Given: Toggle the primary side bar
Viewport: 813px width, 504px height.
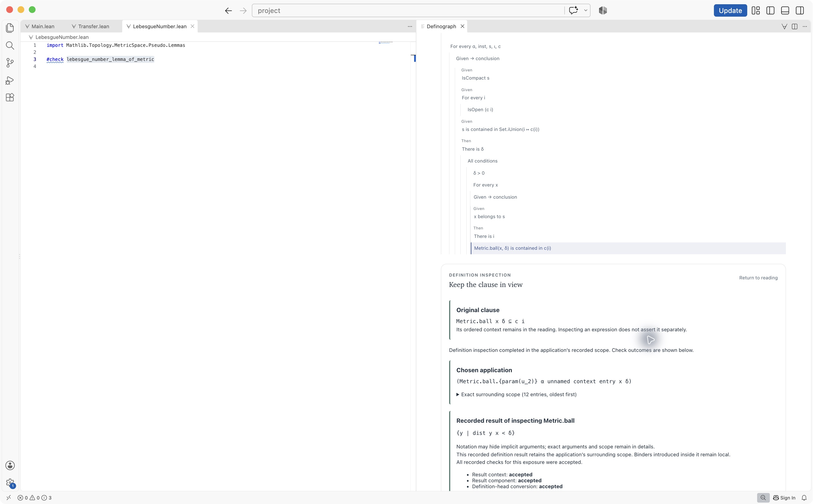Looking at the screenshot, I should (770, 11).
